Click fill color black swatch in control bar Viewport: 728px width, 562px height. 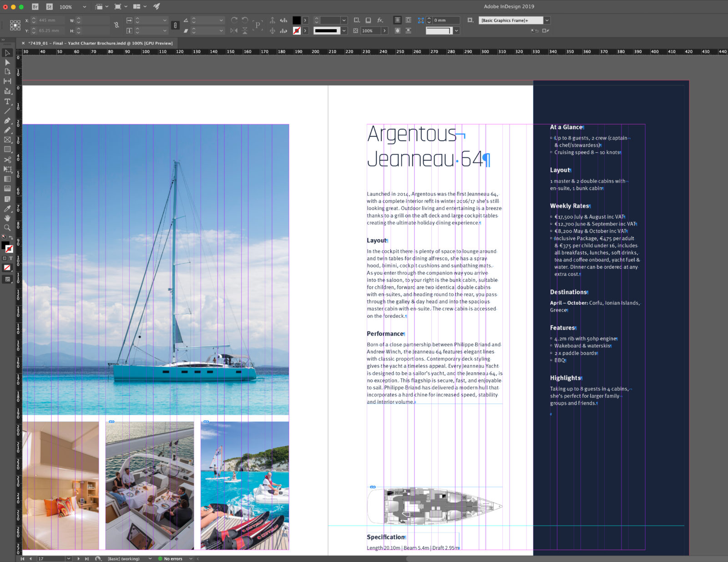pyautogui.click(x=297, y=20)
